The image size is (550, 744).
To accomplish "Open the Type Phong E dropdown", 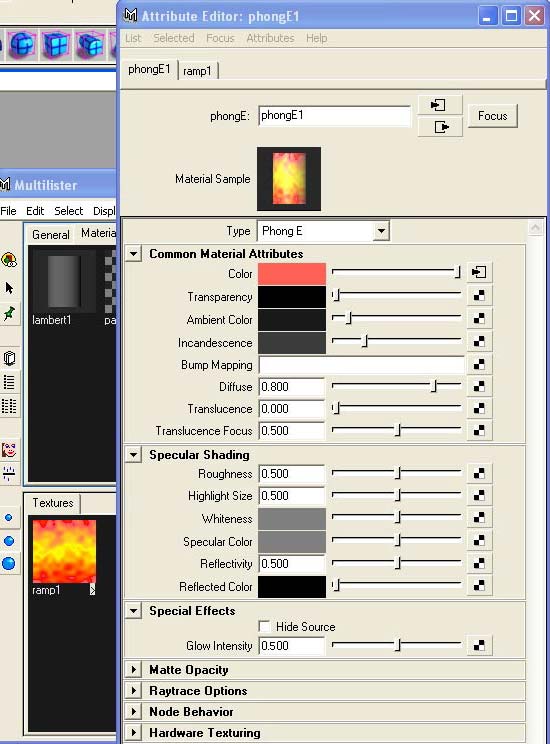I will tap(323, 231).
